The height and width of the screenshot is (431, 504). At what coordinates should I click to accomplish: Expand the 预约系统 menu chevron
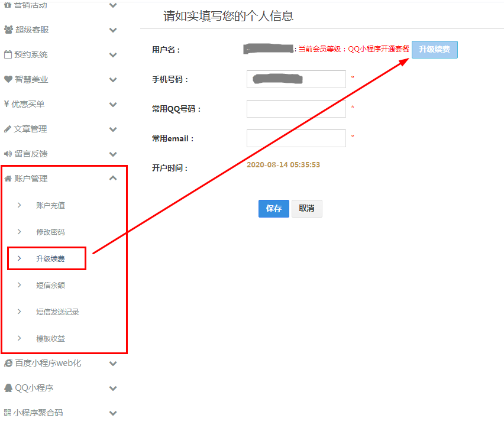[x=113, y=55]
